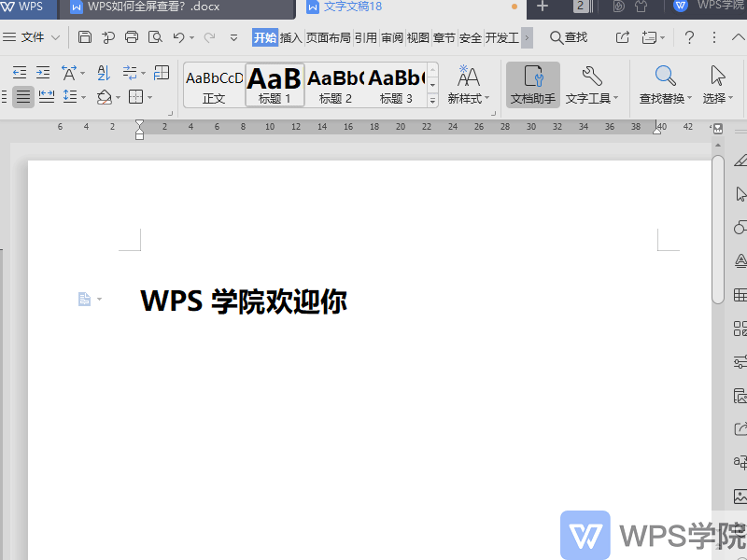Viewport: 747px width, 560px height.
Task: Toggle left alignment in the paragraph group
Action: [x=6, y=97]
